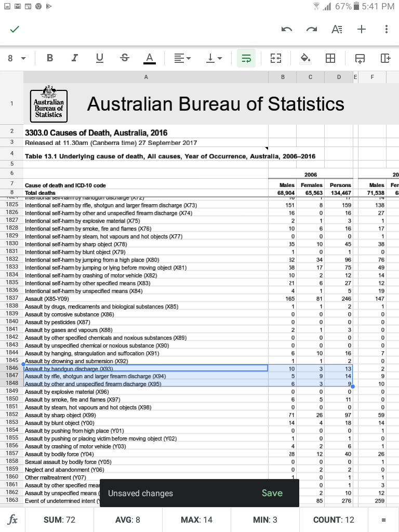Select row header 1846
The height and width of the screenshot is (532, 399).
coord(12,368)
